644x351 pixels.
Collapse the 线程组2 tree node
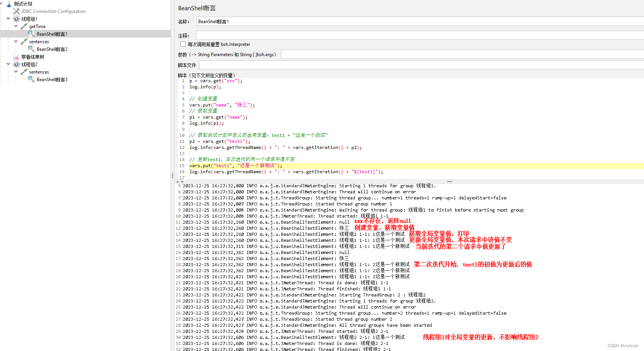(8, 64)
